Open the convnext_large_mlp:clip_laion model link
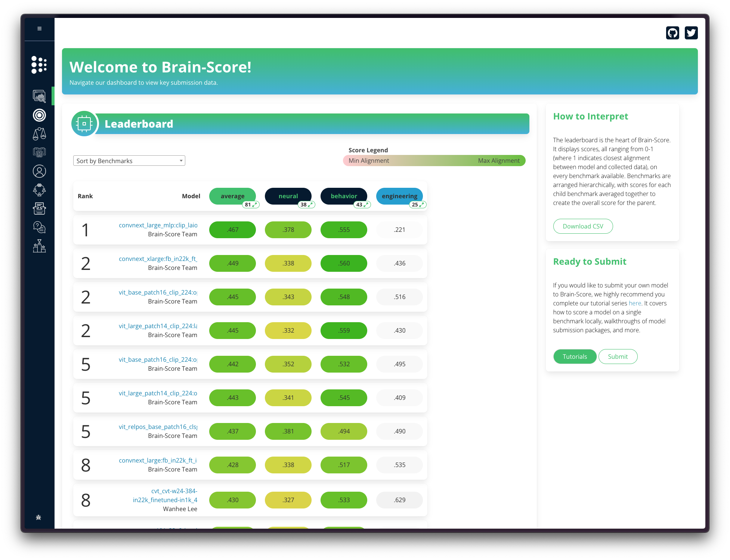Viewport: 730px width, 560px height. tap(158, 225)
